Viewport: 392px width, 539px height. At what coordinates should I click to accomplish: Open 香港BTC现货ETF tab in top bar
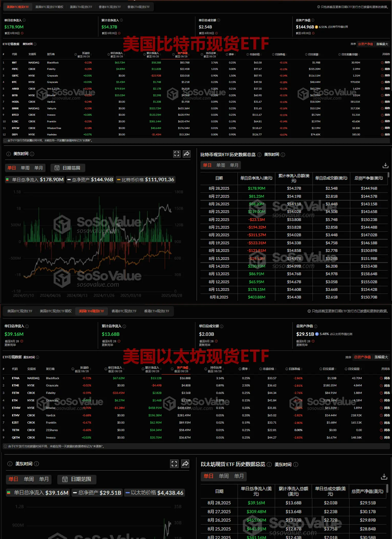pyautogui.click(x=110, y=7)
